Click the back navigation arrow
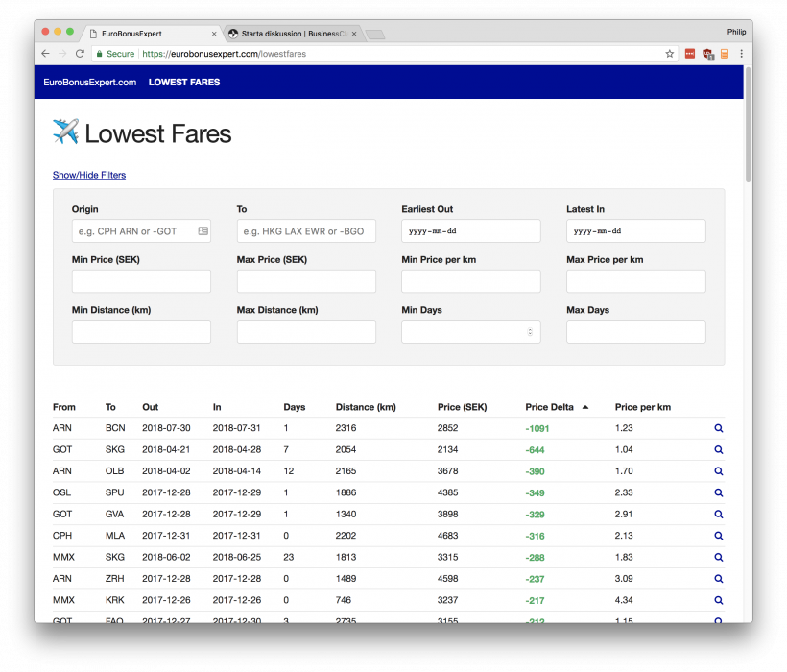787x672 pixels. click(x=45, y=54)
